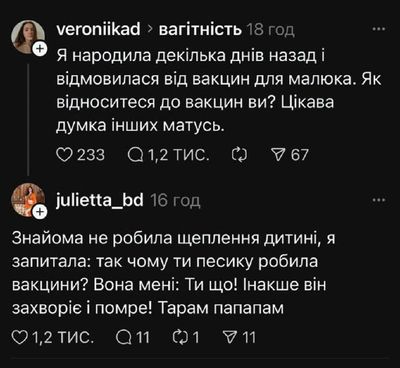400x368 pixels.
Task: Repost julietta_bd's reply
Action: (x=180, y=337)
